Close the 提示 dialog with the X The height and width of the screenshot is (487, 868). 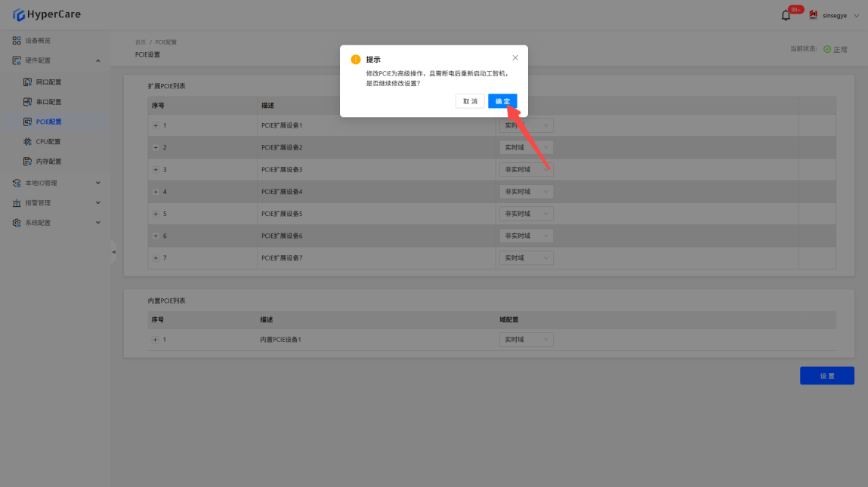tap(515, 58)
